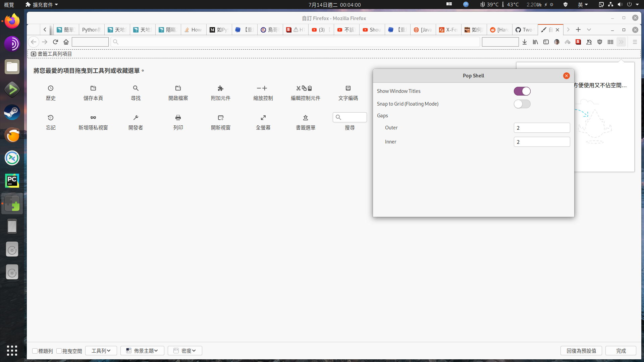Viewport: 644px width, 362px height.
Task: Open the 佈景主題 (Themes) dropdown
Action: pos(142,351)
